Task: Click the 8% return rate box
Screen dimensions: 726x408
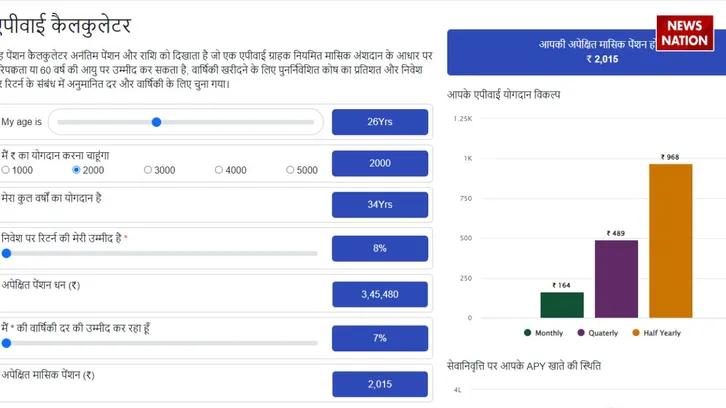Action: 380,247
